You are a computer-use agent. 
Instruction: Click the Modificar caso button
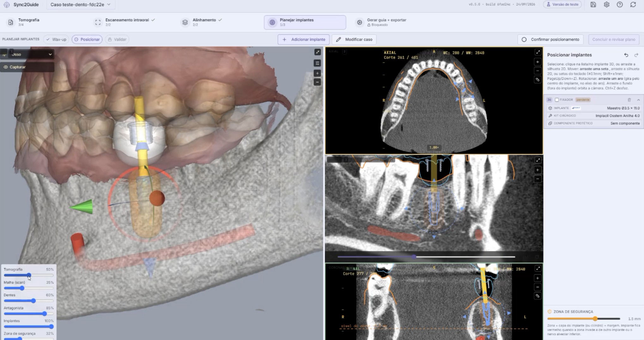tap(354, 40)
